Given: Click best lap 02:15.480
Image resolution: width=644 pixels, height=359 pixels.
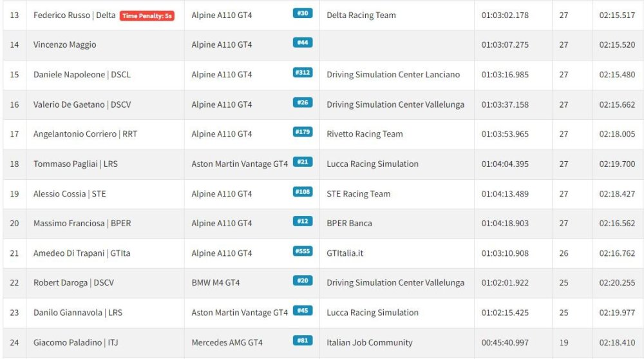Looking at the screenshot, I should (617, 74).
